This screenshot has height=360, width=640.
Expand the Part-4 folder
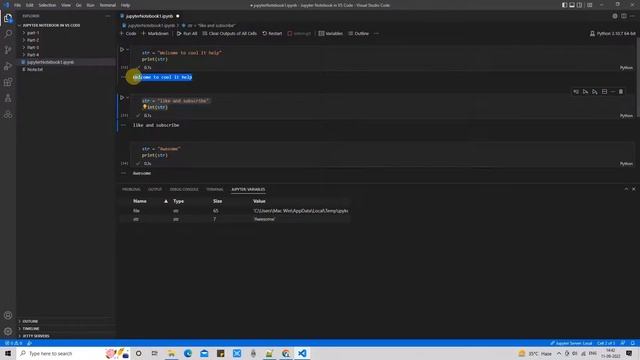65,55
